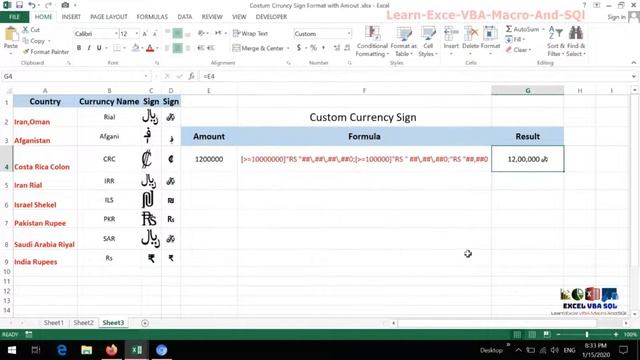Image resolution: width=640 pixels, height=360 pixels.
Task: Switch to the PAGE LAYOUT tab
Action: 109,17
